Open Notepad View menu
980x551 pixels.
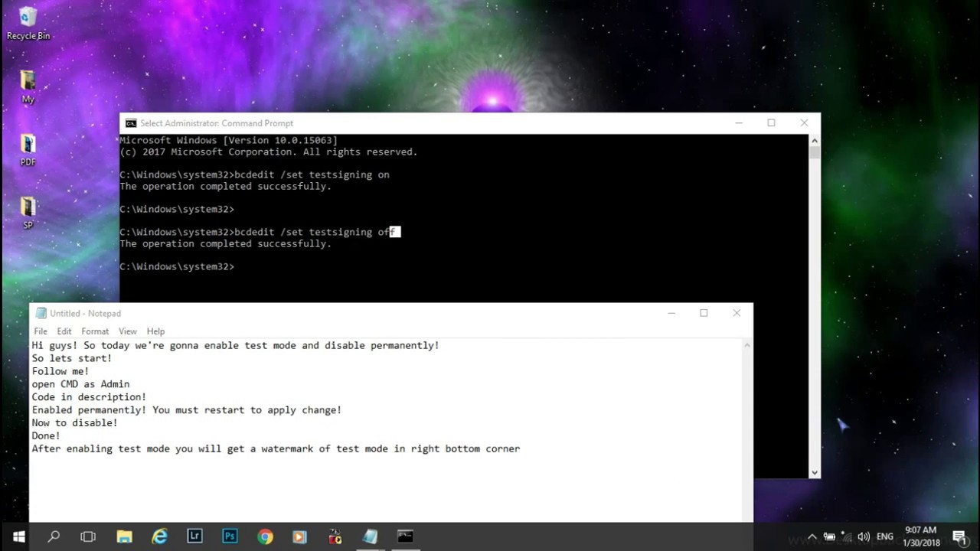[x=128, y=331]
